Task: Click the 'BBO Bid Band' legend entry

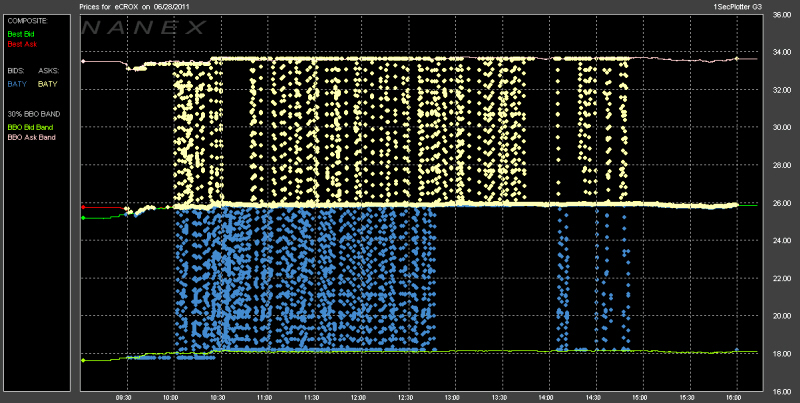Action: 30,127
